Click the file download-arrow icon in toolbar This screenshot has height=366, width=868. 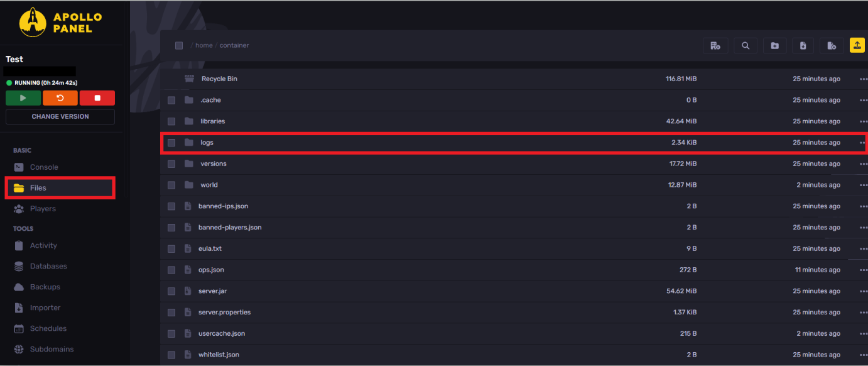[x=803, y=45]
